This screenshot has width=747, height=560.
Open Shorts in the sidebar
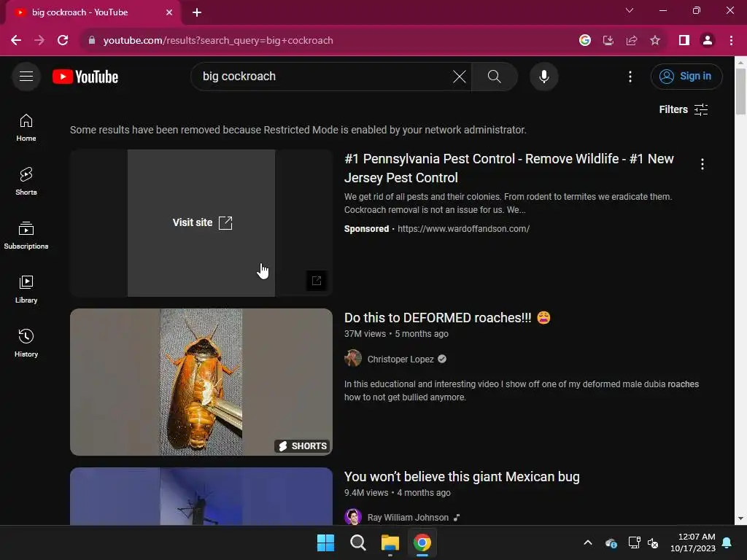pyautogui.click(x=26, y=182)
